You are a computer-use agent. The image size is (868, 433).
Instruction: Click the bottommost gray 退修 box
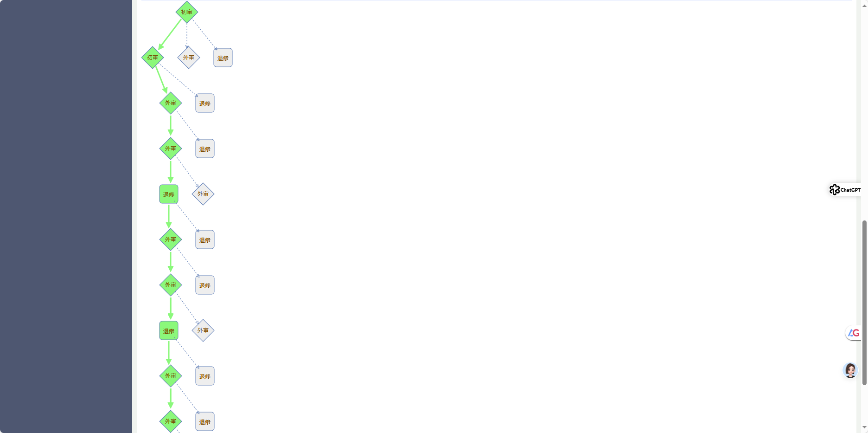[x=205, y=421]
